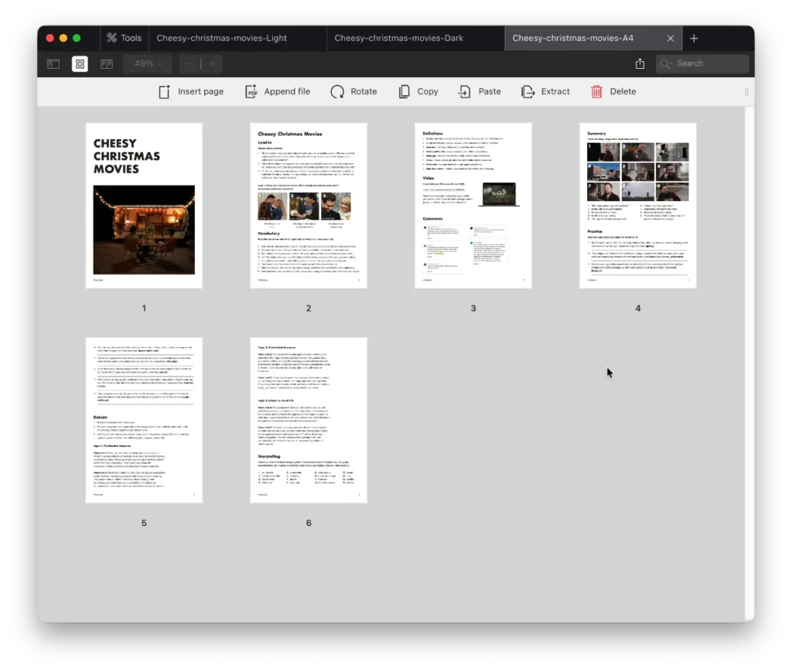This screenshot has height=672, width=792.
Task: Click the zoom out minus button
Action: click(x=189, y=64)
